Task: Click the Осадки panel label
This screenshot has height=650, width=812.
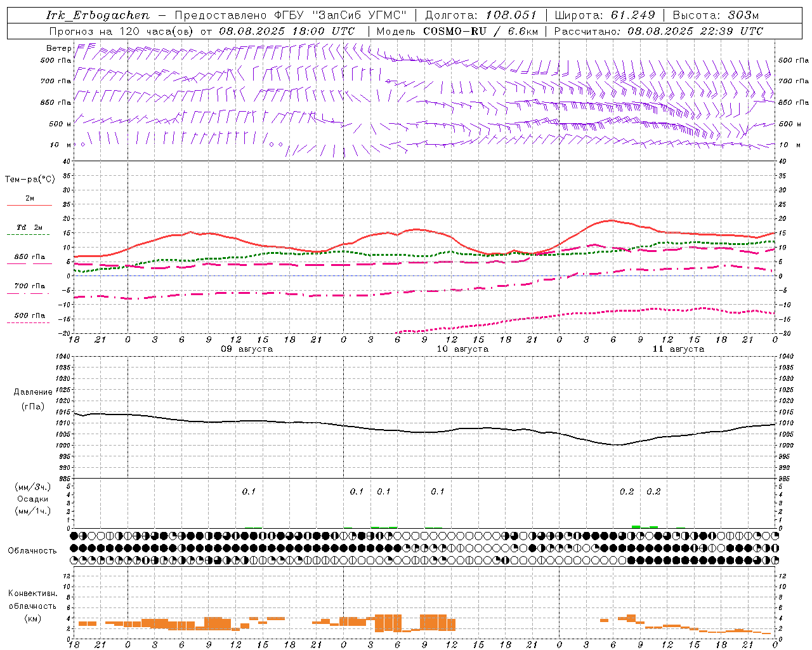Action: [x=33, y=499]
